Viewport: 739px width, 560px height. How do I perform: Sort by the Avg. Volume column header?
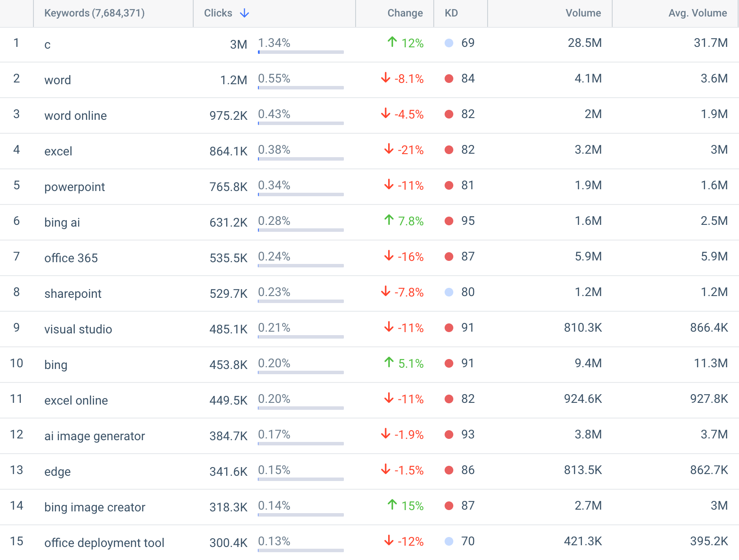(x=698, y=13)
